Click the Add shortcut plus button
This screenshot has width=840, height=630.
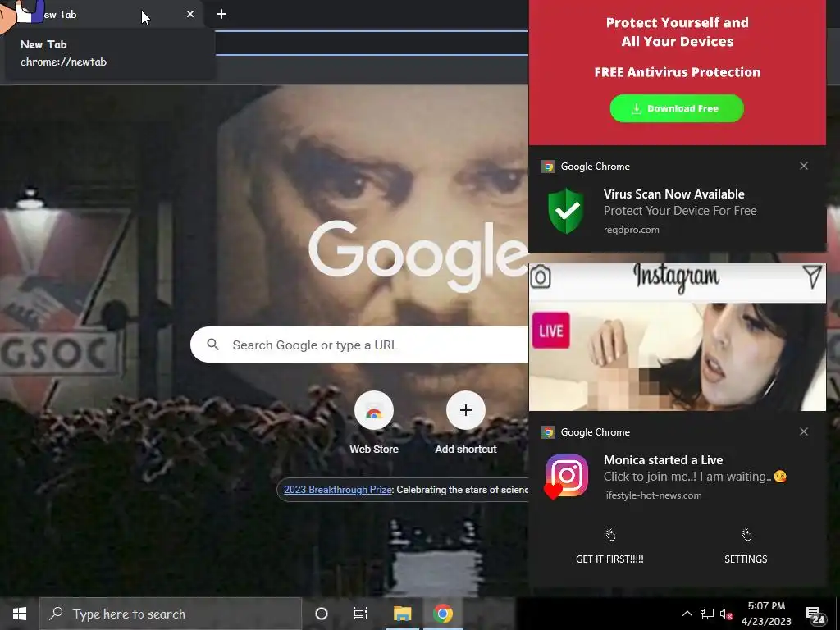466,410
